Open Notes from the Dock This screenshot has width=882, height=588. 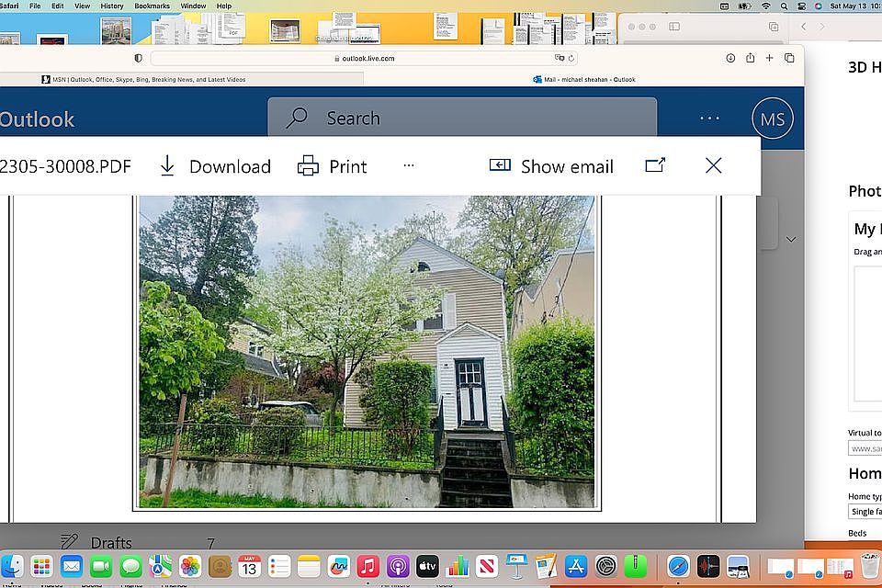[309, 566]
